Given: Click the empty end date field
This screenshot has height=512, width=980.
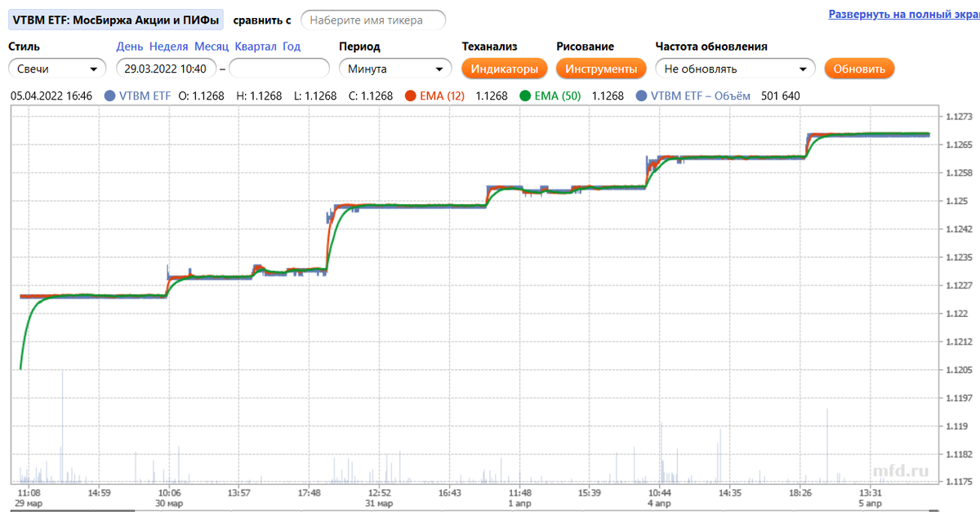Looking at the screenshot, I should click(x=278, y=69).
